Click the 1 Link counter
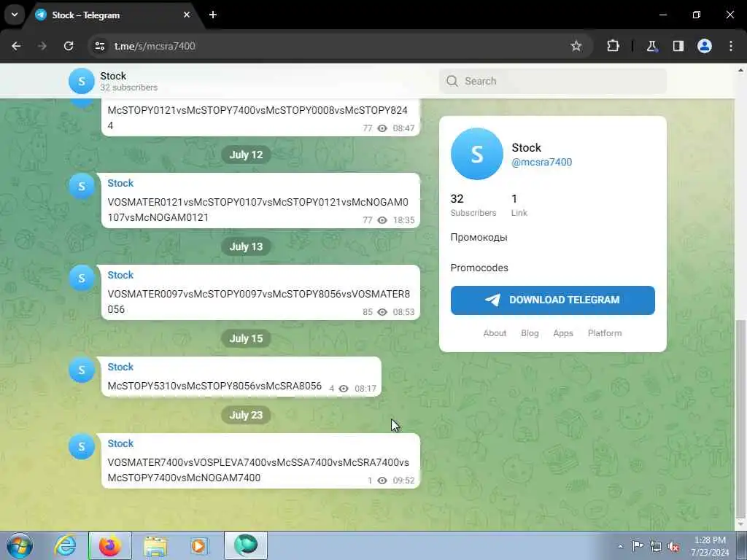The width and height of the screenshot is (747, 560). tap(519, 205)
